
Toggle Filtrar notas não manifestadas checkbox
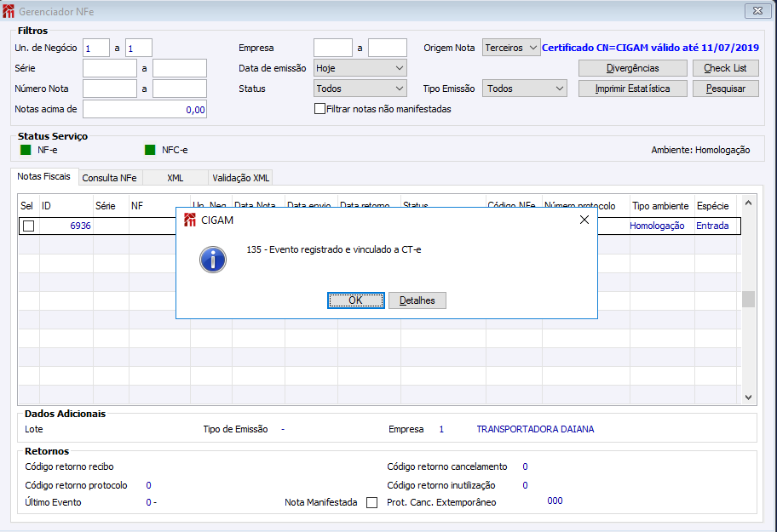(319, 108)
